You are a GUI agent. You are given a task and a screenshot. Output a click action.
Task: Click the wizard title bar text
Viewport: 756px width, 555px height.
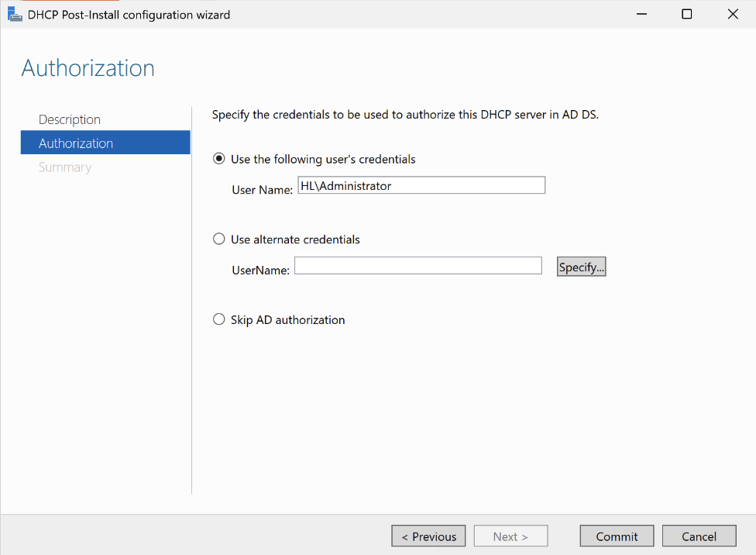(129, 15)
